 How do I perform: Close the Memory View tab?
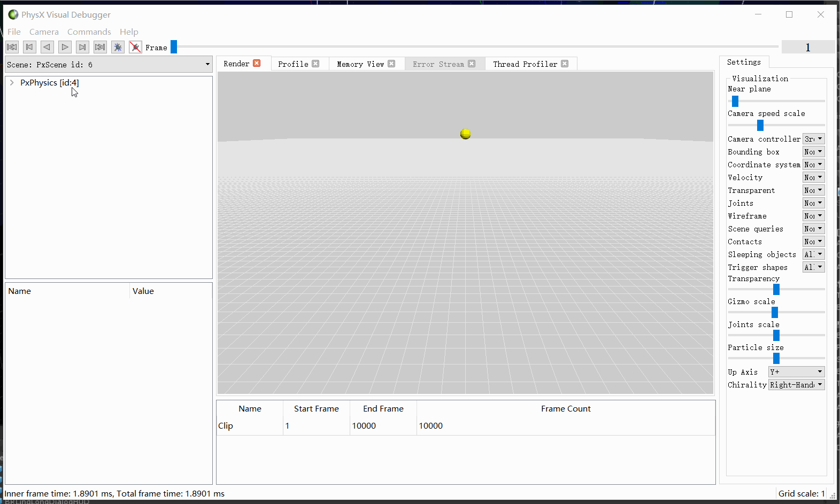[x=391, y=64]
